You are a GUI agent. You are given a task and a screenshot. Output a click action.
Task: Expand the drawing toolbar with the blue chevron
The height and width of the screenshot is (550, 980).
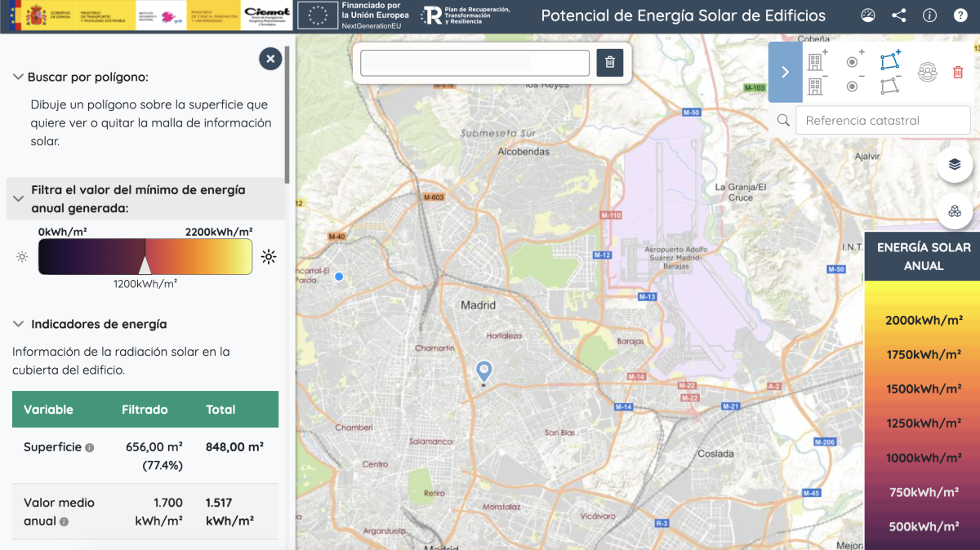(785, 73)
